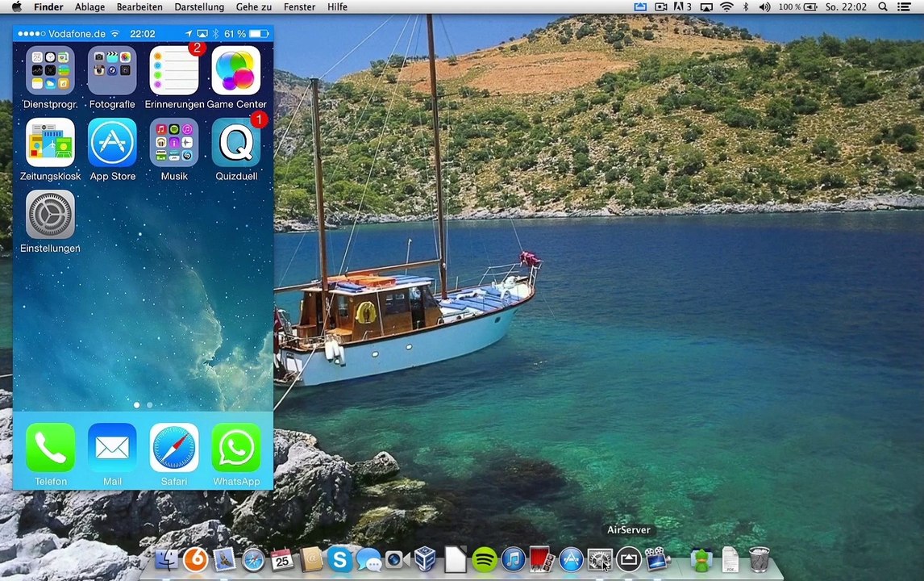Open Safari in the iPhone dock
The height and width of the screenshot is (581, 924).
(174, 447)
